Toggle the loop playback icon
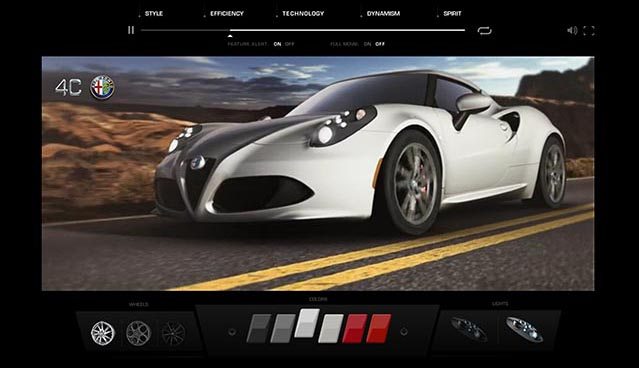The height and width of the screenshot is (368, 639). [x=485, y=31]
